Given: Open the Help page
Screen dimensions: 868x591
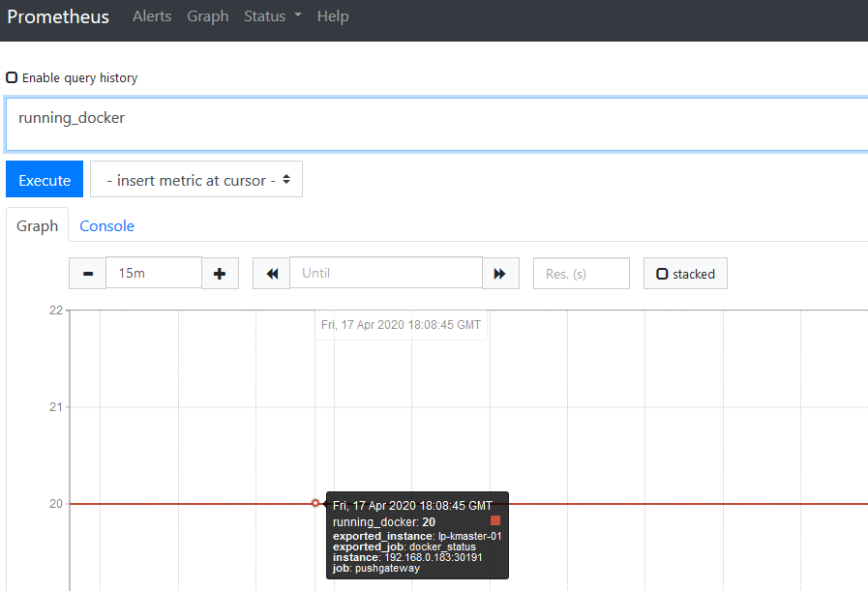Looking at the screenshot, I should 333,16.
